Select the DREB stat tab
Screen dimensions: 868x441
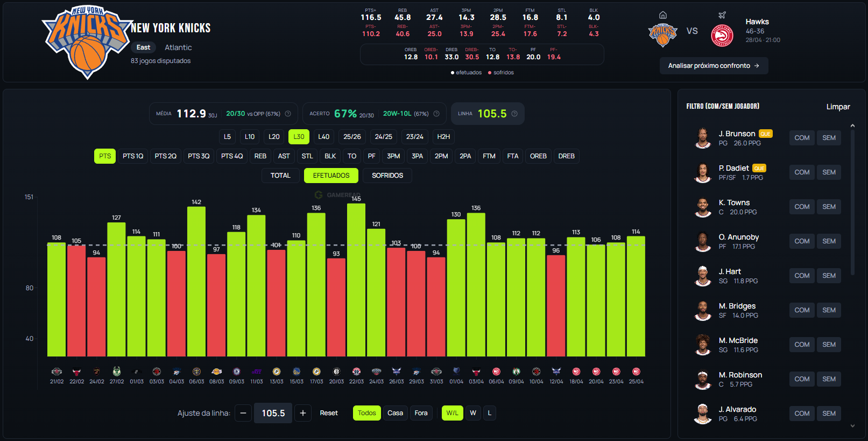click(x=566, y=156)
